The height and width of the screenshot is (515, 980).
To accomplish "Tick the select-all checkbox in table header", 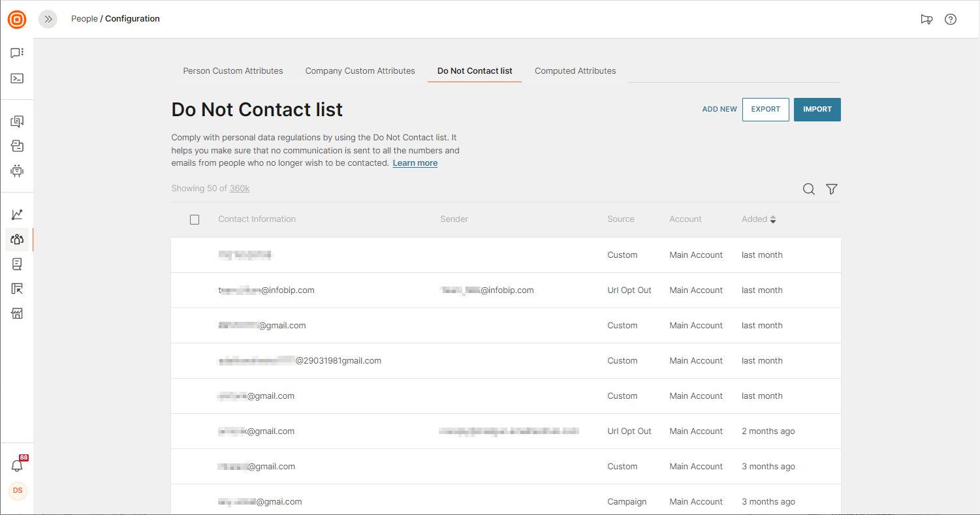I will point(195,220).
